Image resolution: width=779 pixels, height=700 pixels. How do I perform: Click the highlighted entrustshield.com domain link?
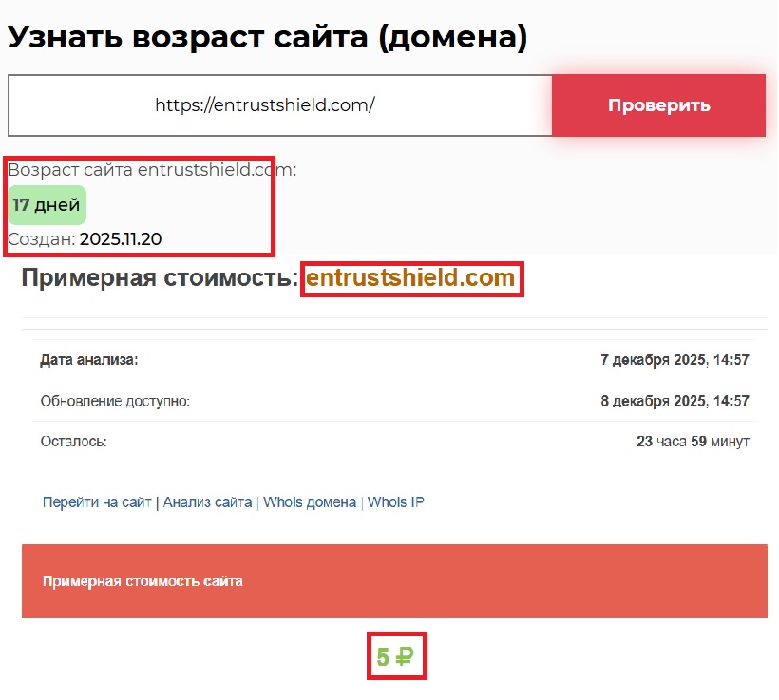point(411,279)
